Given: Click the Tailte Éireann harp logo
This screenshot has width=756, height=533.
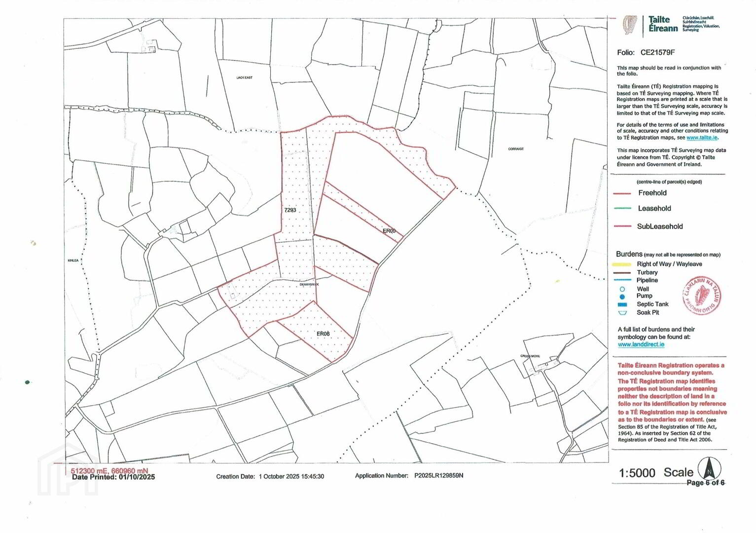Looking at the screenshot, I should [629, 25].
